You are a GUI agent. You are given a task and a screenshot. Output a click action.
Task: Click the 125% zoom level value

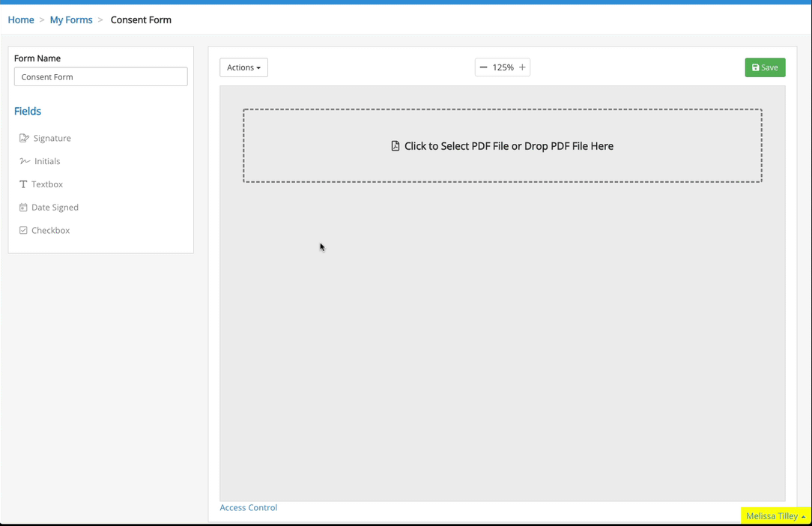click(503, 67)
